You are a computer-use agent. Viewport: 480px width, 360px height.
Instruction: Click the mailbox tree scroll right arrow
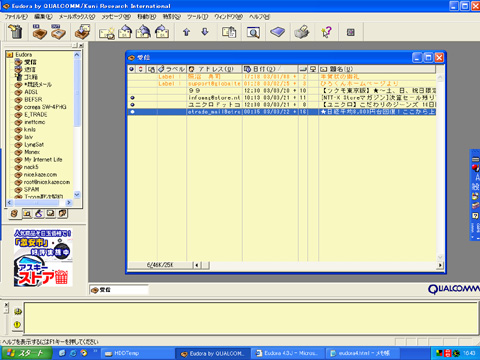pos(69,202)
